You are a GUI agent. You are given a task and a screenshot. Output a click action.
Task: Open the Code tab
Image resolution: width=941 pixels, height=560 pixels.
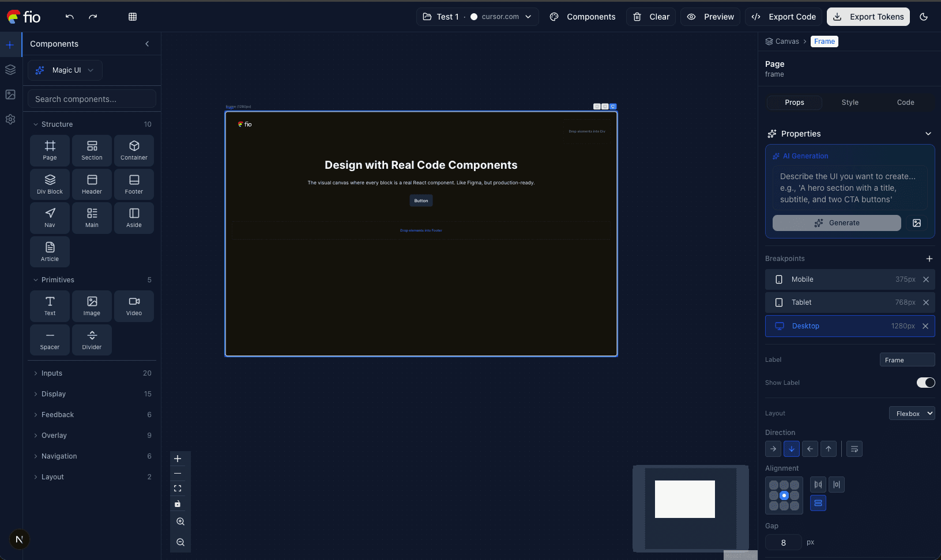click(x=905, y=103)
